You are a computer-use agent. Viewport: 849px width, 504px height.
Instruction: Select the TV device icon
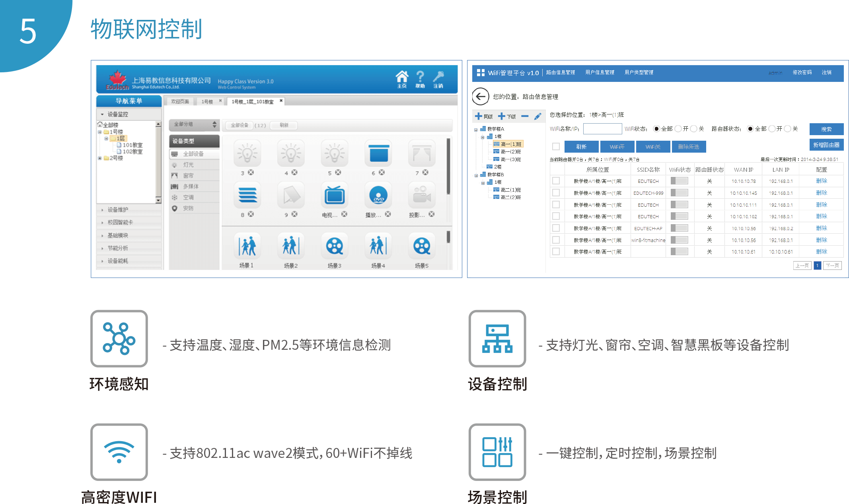coord(335,195)
